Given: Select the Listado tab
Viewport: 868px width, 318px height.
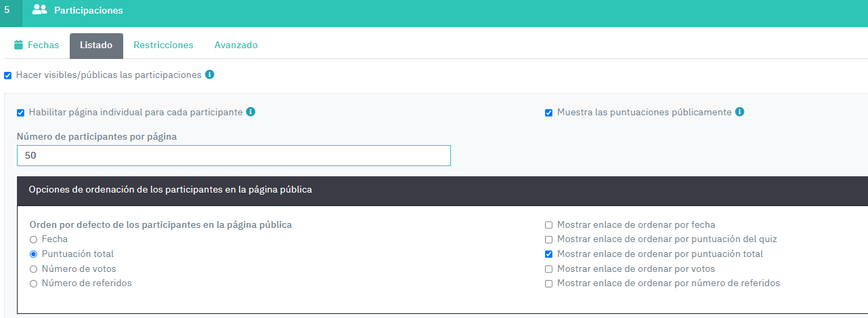Looking at the screenshot, I should (96, 45).
